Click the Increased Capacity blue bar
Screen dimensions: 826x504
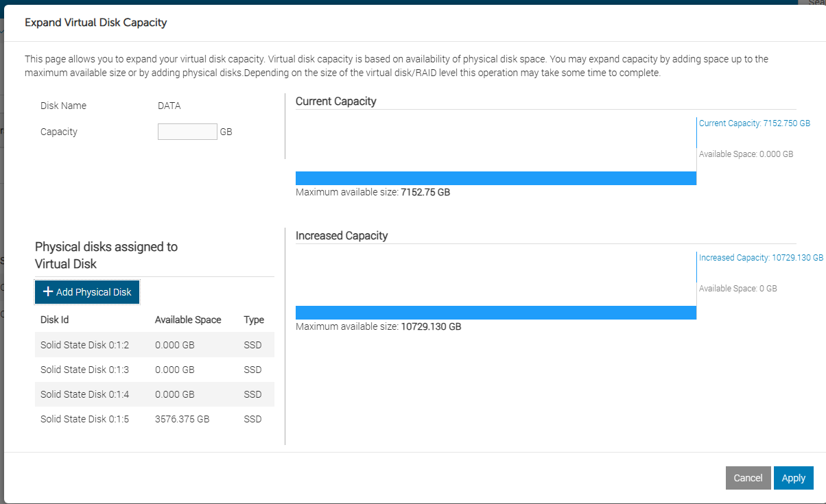pyautogui.click(x=495, y=313)
